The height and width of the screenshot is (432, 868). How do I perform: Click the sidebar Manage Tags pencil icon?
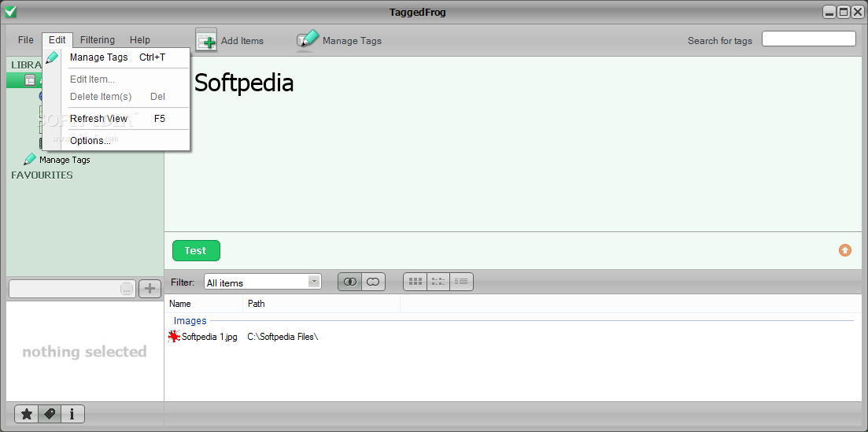(29, 160)
